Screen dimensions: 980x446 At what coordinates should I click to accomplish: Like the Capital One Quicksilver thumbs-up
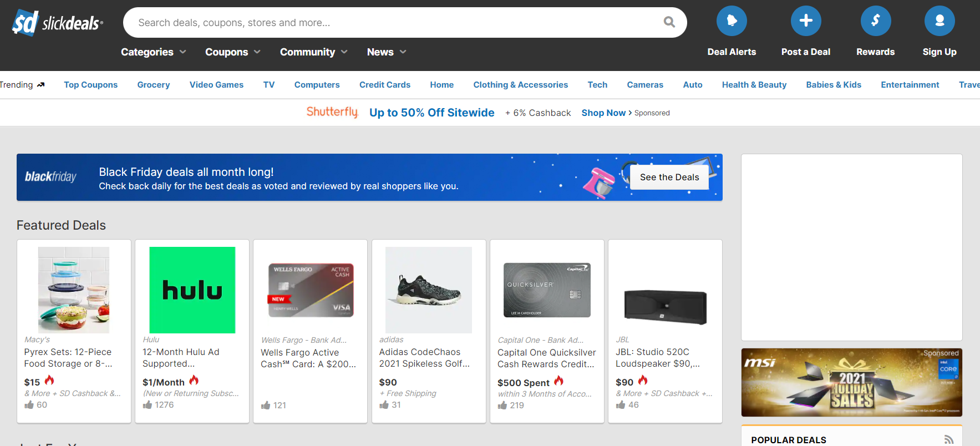[502, 406]
